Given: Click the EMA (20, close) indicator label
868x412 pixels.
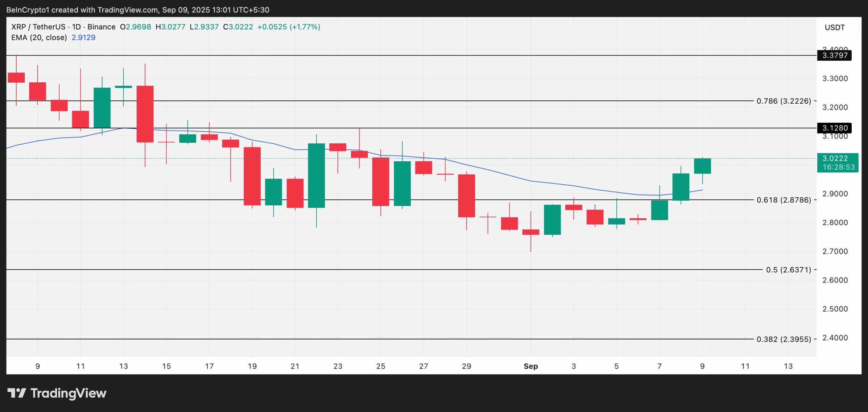Looking at the screenshot, I should coord(39,38).
